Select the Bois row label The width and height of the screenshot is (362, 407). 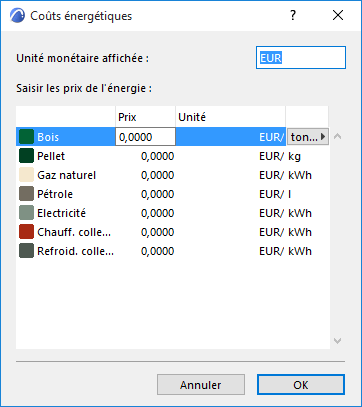point(48,137)
